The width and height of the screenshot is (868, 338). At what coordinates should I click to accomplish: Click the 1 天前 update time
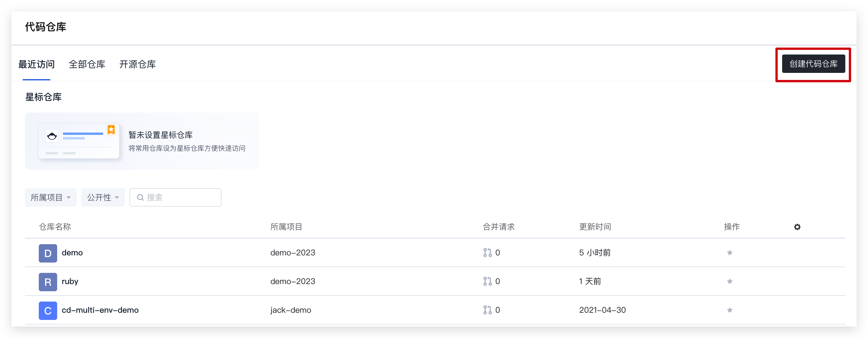click(590, 281)
